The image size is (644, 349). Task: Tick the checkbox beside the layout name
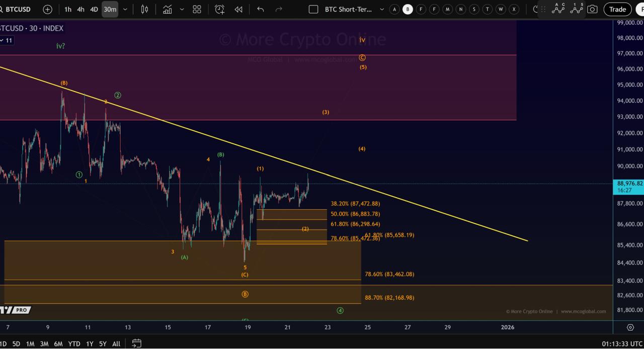click(313, 9)
